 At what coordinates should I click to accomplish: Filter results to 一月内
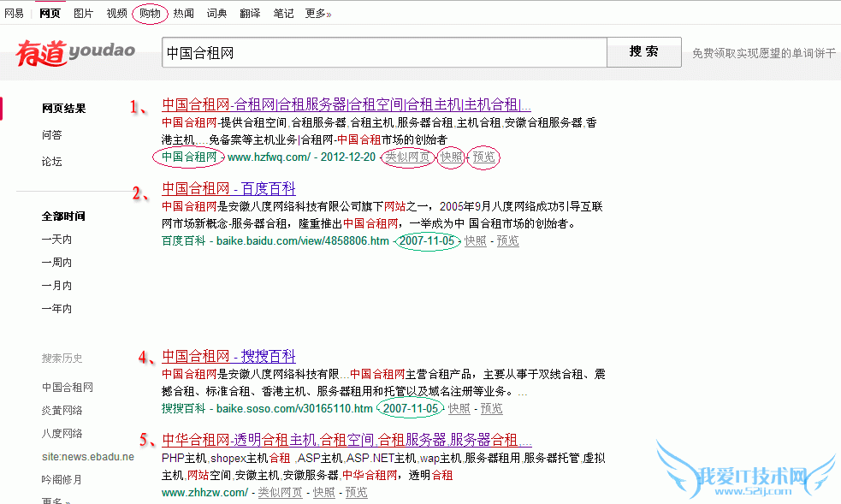pos(56,285)
